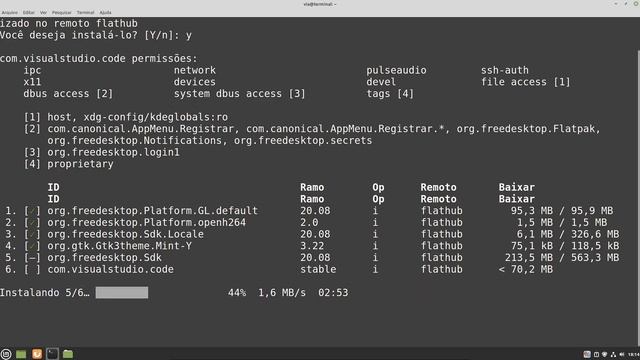Open the clock in the system tray
Screen dimensions: 640x360
pyautogui.click(x=634, y=354)
